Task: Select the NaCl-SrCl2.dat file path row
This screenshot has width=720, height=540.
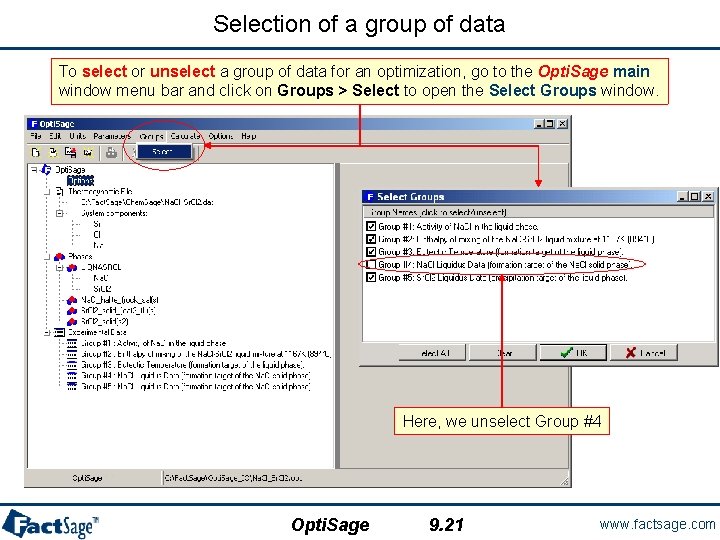Action: pyautogui.click(x=147, y=202)
